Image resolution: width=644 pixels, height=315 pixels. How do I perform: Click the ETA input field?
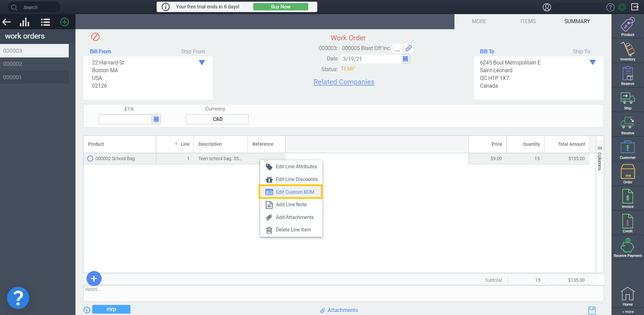click(125, 119)
